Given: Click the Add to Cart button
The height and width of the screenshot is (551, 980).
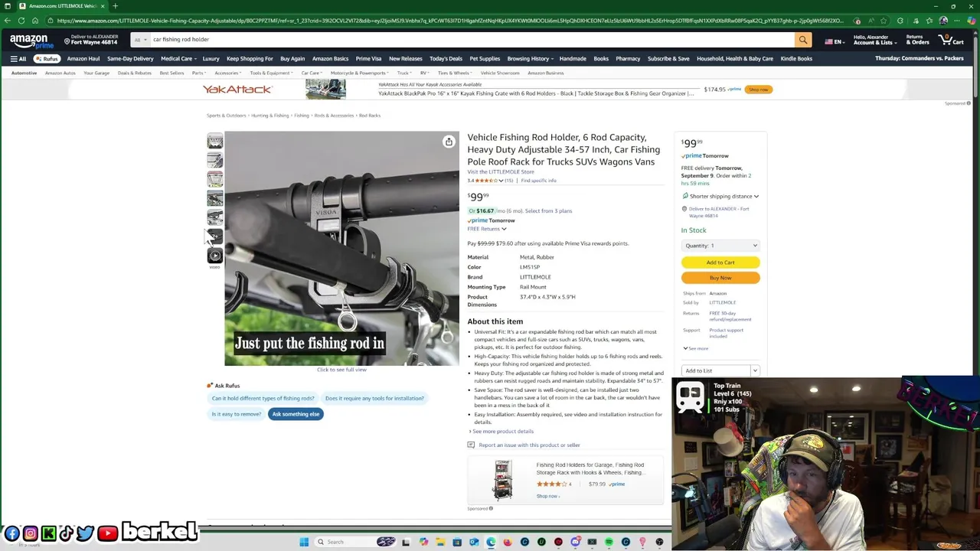Looking at the screenshot, I should 720,262.
